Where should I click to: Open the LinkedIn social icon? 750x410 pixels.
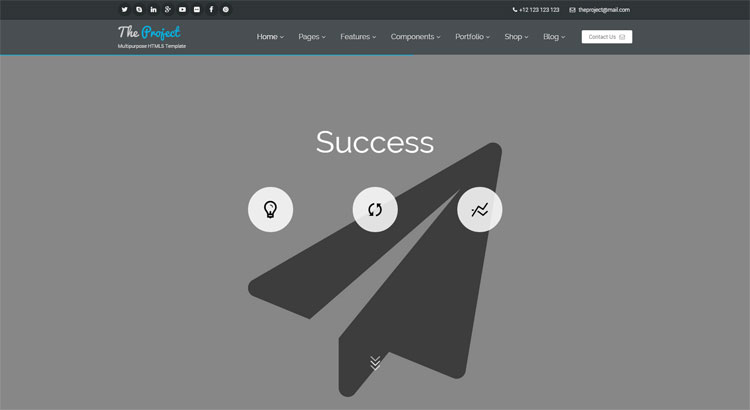[153, 9]
